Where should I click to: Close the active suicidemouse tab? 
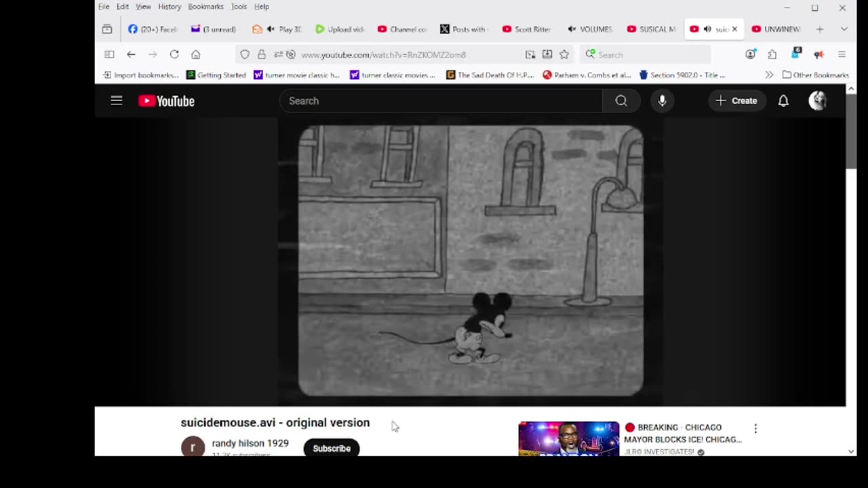tap(734, 29)
